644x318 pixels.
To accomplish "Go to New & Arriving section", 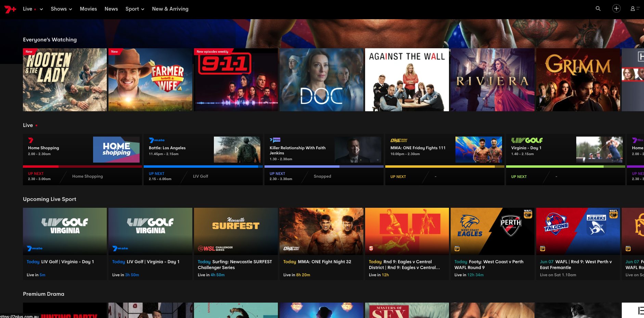I will tap(170, 9).
